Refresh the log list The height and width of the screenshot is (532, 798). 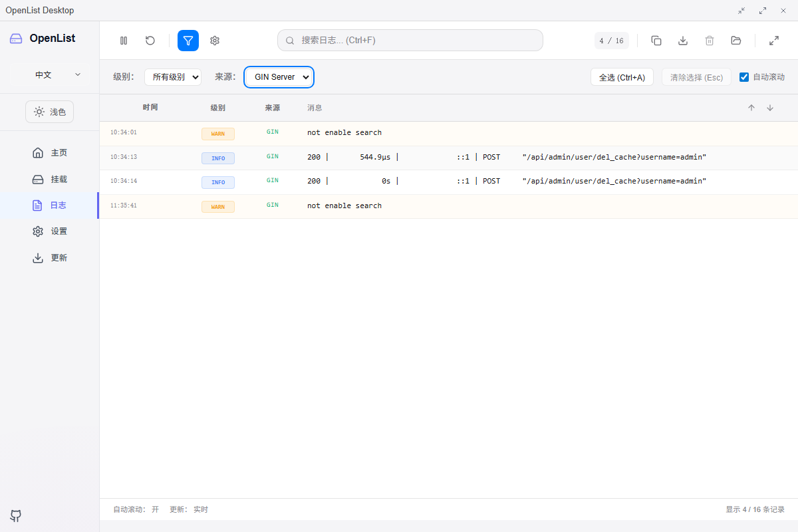click(x=150, y=41)
